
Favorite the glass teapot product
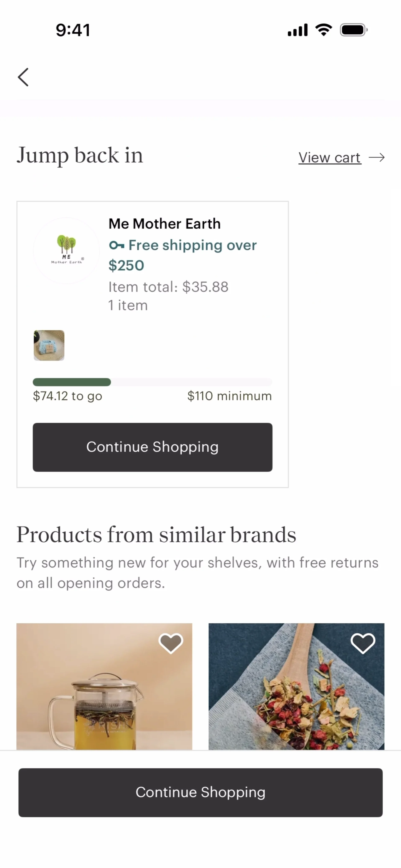click(x=171, y=643)
